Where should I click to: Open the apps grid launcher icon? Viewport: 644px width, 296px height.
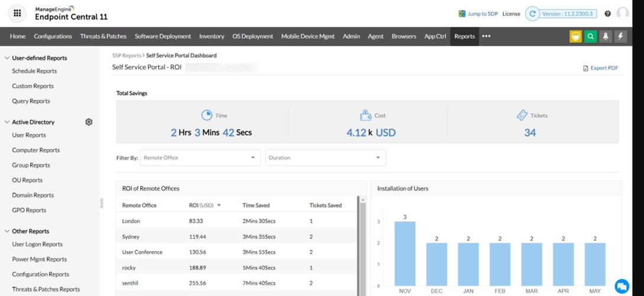coord(17,13)
